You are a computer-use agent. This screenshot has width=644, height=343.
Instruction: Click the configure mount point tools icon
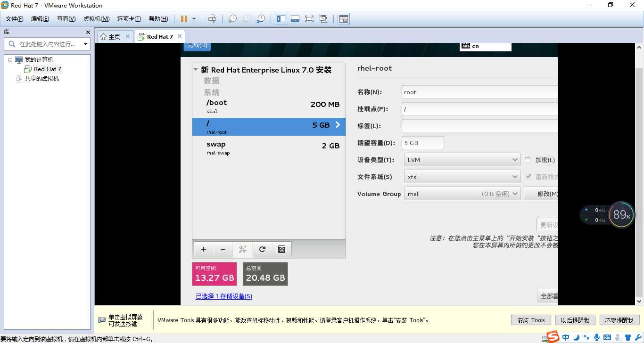(243, 249)
